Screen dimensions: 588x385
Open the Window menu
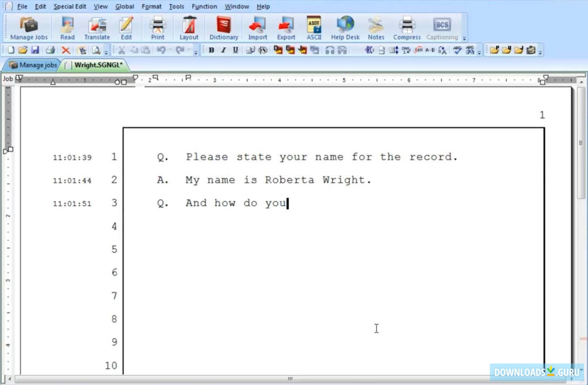click(237, 6)
